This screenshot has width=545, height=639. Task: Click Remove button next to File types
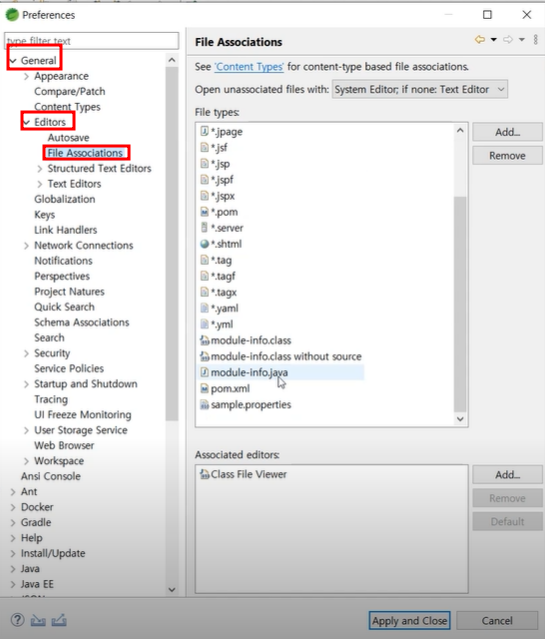507,156
